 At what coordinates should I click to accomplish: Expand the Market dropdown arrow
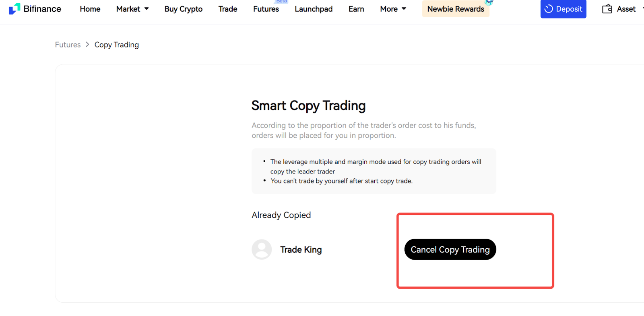coord(147,9)
